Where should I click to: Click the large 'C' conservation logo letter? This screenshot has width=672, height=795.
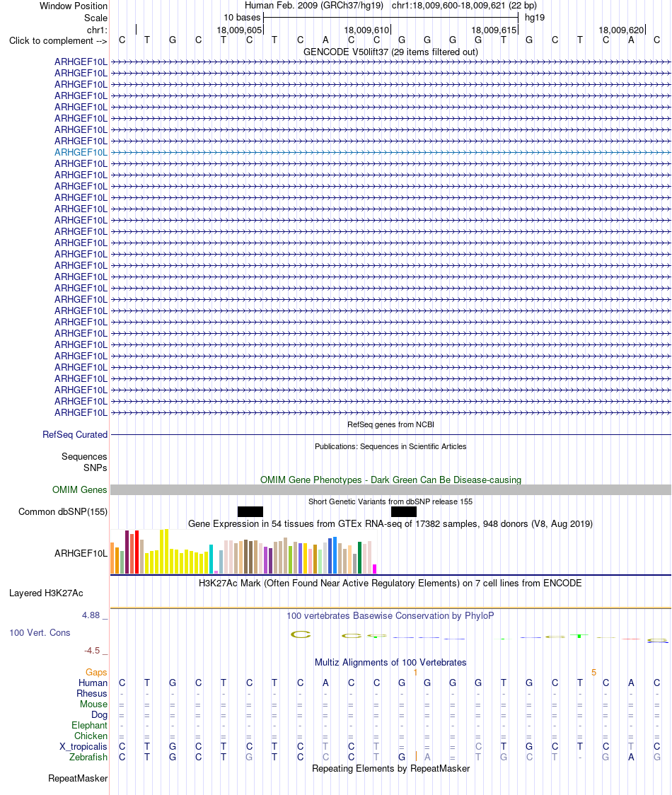coord(300,634)
